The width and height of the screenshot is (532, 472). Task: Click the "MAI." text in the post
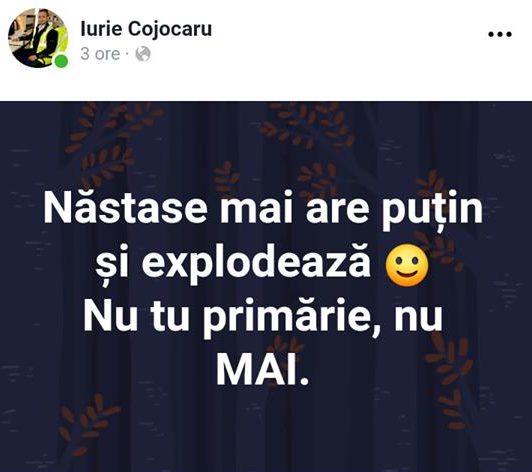(x=262, y=371)
